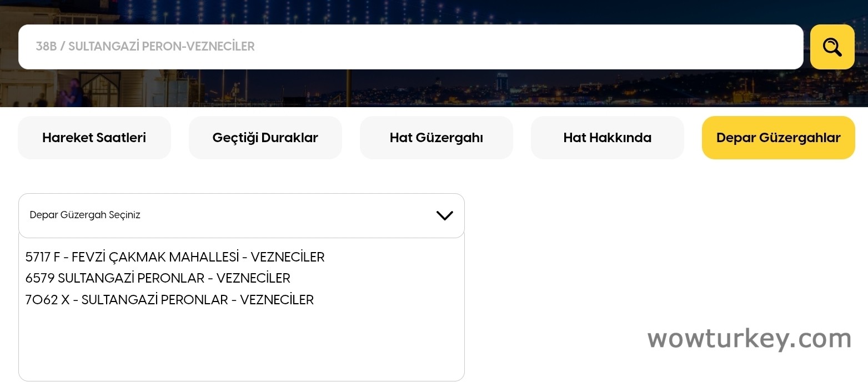
Task: Select the 6579 Sultangazi Peronlar route
Action: 158,278
